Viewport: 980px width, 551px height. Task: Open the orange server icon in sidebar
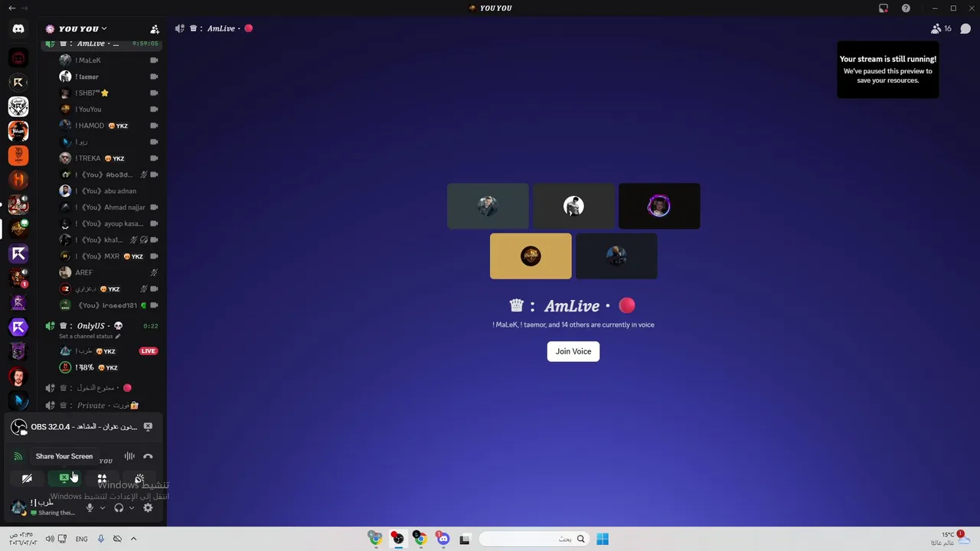tap(18, 155)
